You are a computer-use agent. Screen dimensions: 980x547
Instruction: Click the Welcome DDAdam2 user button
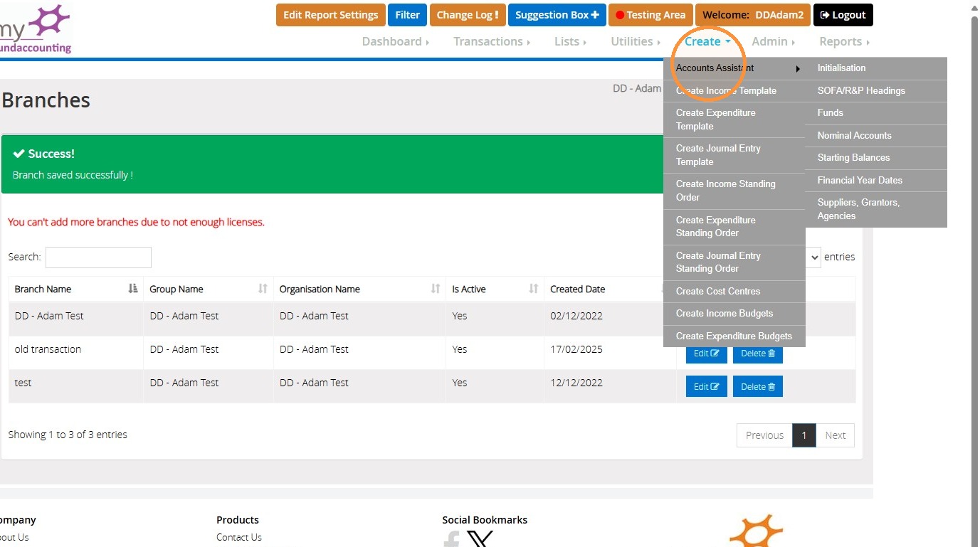[753, 15]
